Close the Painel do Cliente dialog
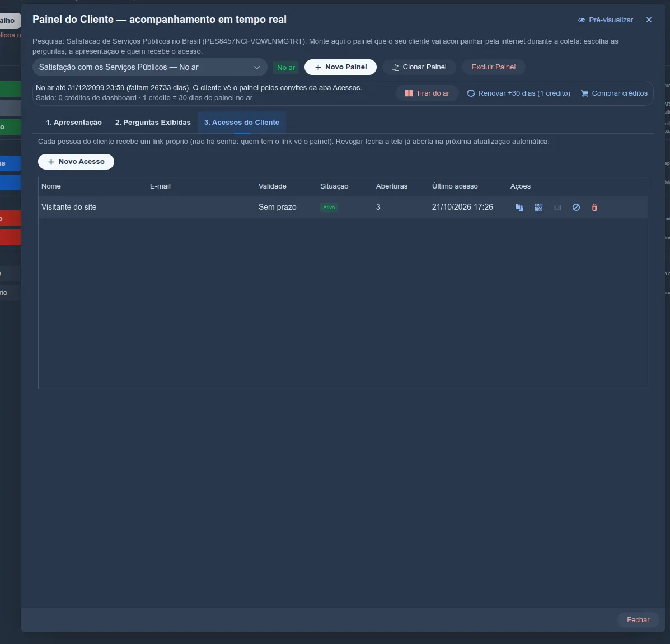Image resolution: width=670 pixels, height=644 pixels. tap(649, 20)
